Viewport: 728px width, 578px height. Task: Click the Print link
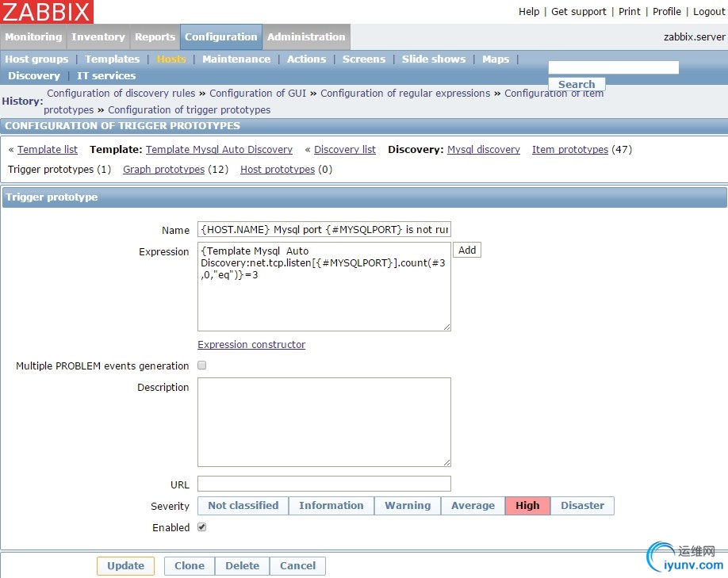629,12
